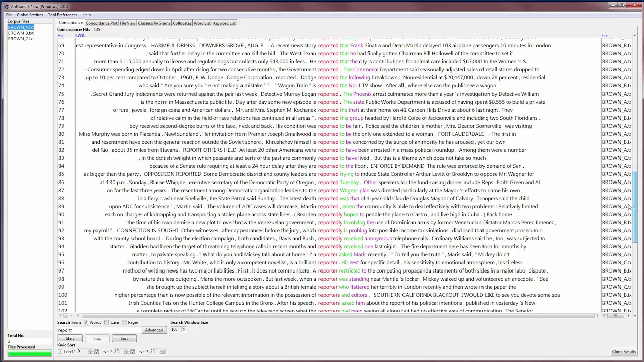Open the Tool Preferences menu
The height and width of the screenshot is (362, 644).
pyautogui.click(x=63, y=15)
